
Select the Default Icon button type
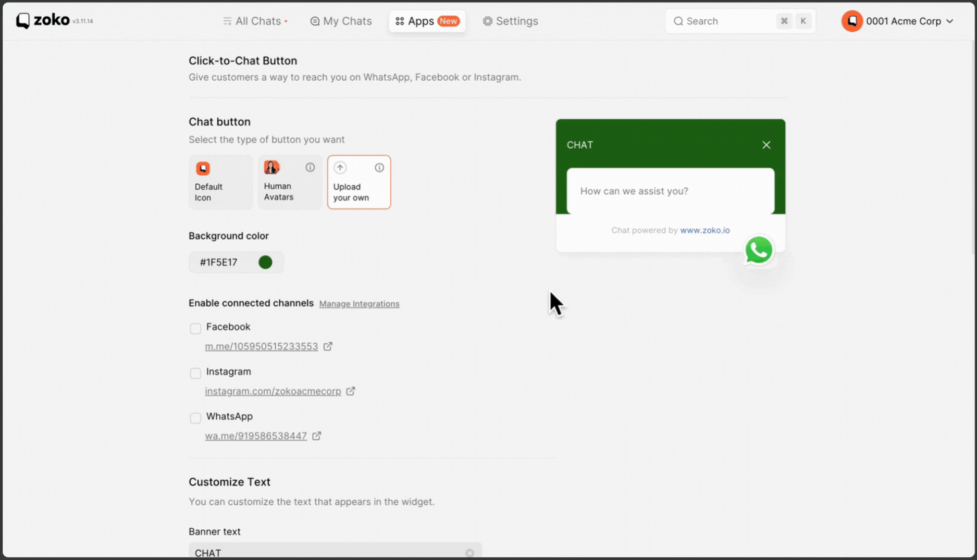click(x=220, y=182)
